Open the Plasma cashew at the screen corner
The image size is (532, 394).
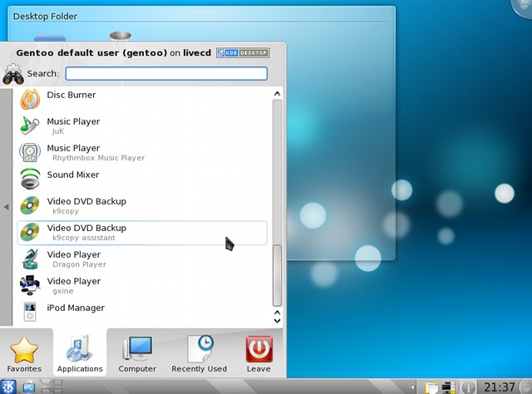[x=523, y=7]
